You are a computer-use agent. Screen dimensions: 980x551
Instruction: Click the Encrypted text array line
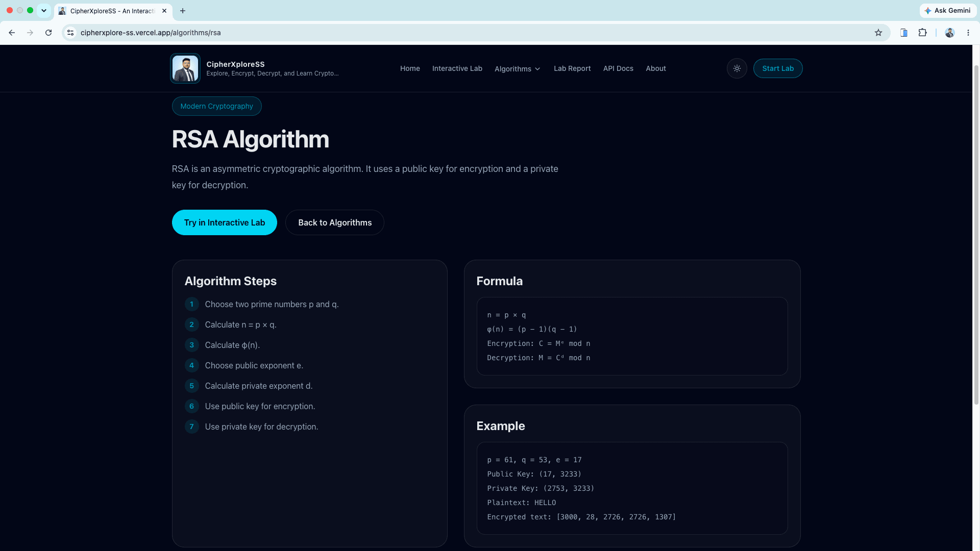click(582, 517)
